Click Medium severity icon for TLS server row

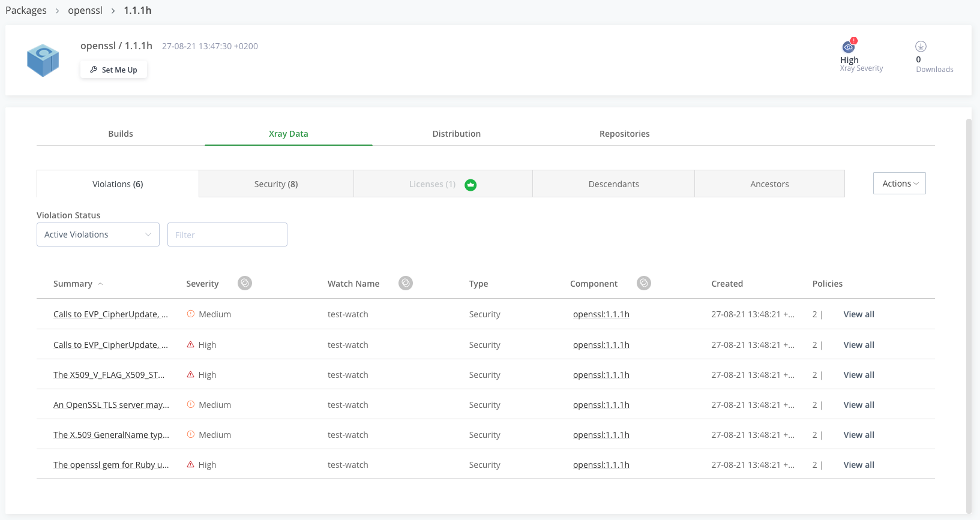(191, 404)
